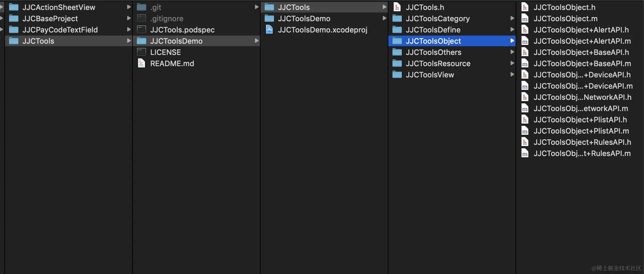Click the JJCToolsObject+PlistAPI.m file icon
The height and width of the screenshot is (274, 644).
(525, 131)
